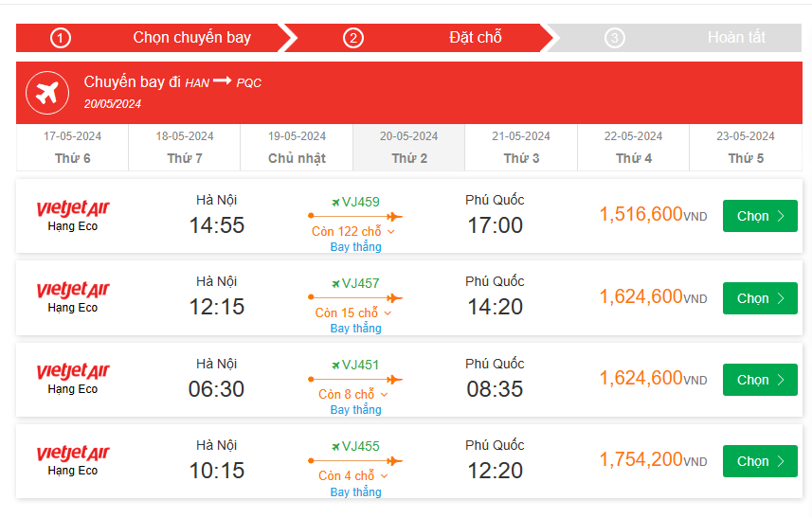The height and width of the screenshot is (518, 812).
Task: Click the green plane icon beside VJ459
Action: (x=335, y=202)
